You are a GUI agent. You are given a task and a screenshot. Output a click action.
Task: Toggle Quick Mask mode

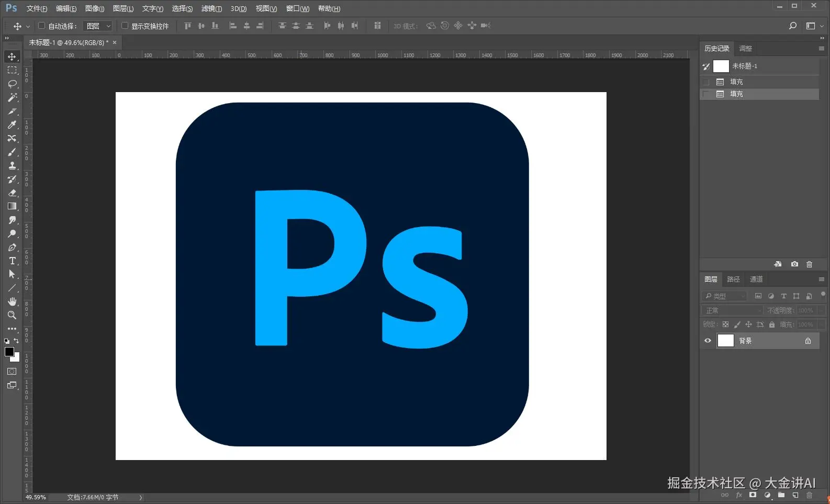[x=12, y=372]
